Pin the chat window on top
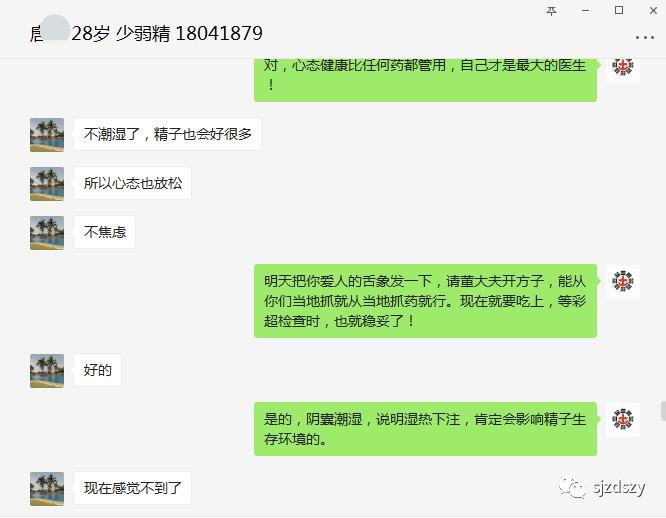 (x=551, y=11)
